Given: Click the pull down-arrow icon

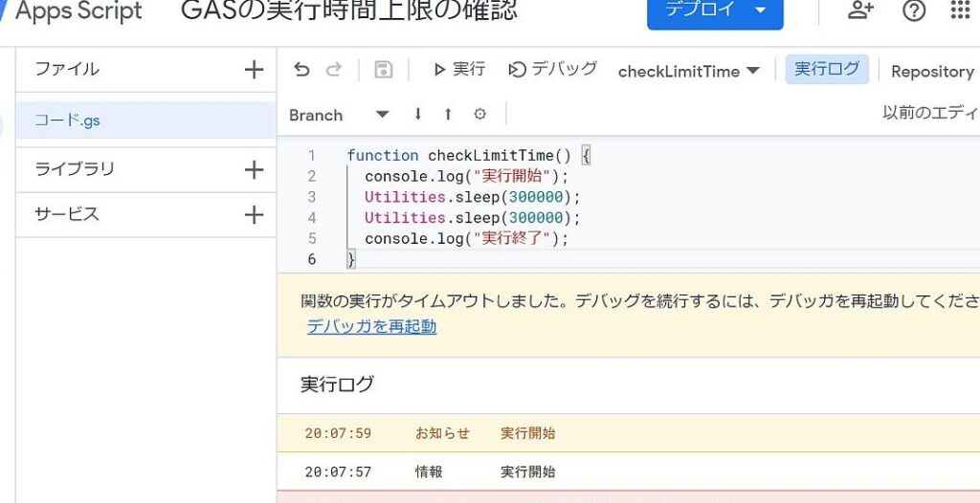Looking at the screenshot, I should tap(418, 114).
